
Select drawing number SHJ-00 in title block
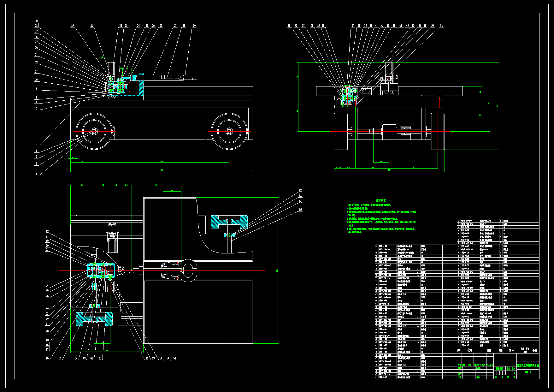(528, 372)
